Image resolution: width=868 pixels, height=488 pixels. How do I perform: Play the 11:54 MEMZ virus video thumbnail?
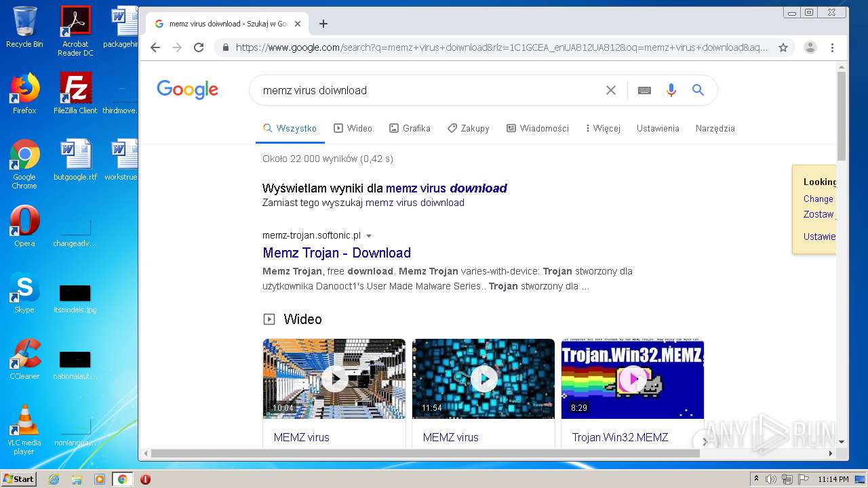(x=484, y=378)
